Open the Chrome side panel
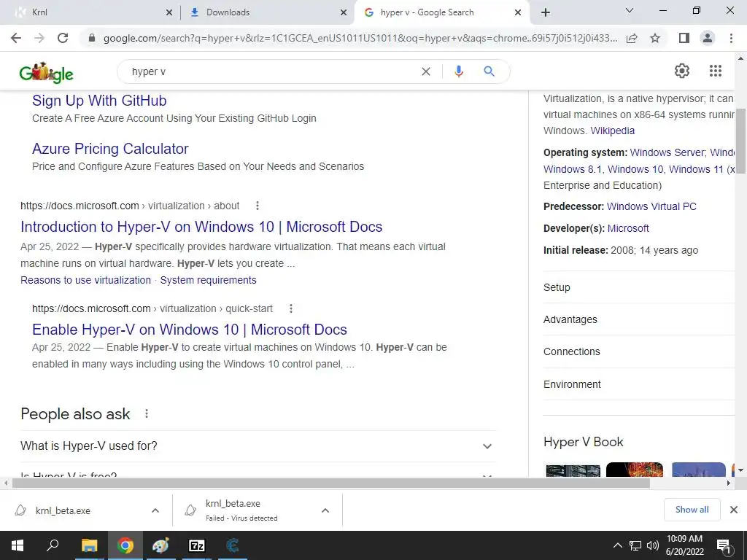This screenshot has width=747, height=560. point(684,38)
